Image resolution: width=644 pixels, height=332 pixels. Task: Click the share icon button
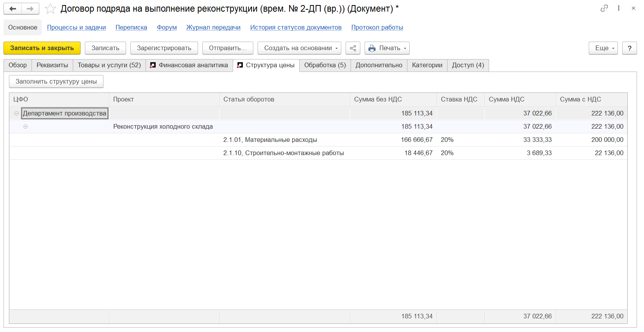pos(353,48)
